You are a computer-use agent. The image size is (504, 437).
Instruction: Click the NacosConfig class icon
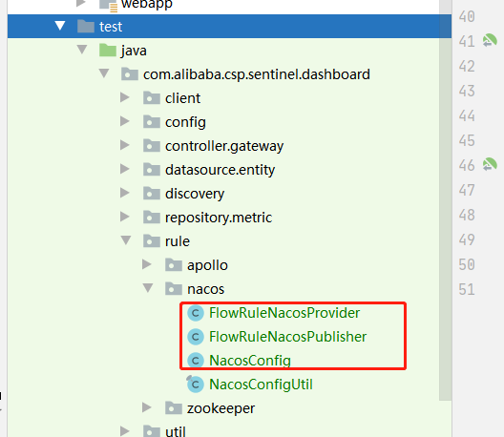196,361
